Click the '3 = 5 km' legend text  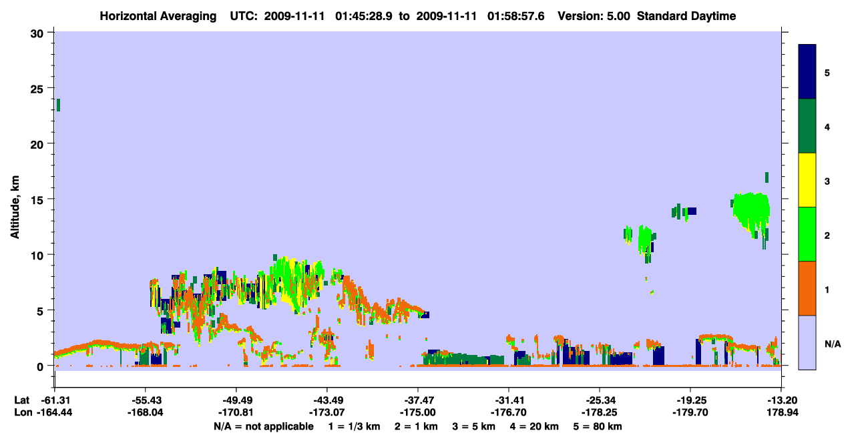coord(474,426)
